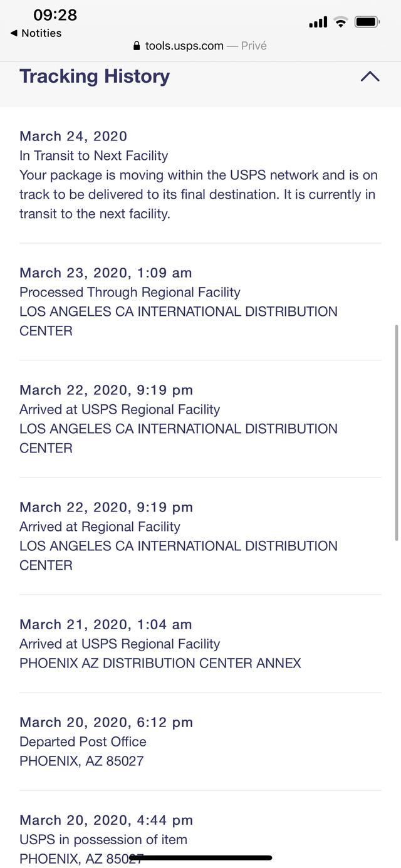The image size is (401, 868).
Task: Tap the Arrived at Regional Facility status line
Action: click(x=100, y=526)
